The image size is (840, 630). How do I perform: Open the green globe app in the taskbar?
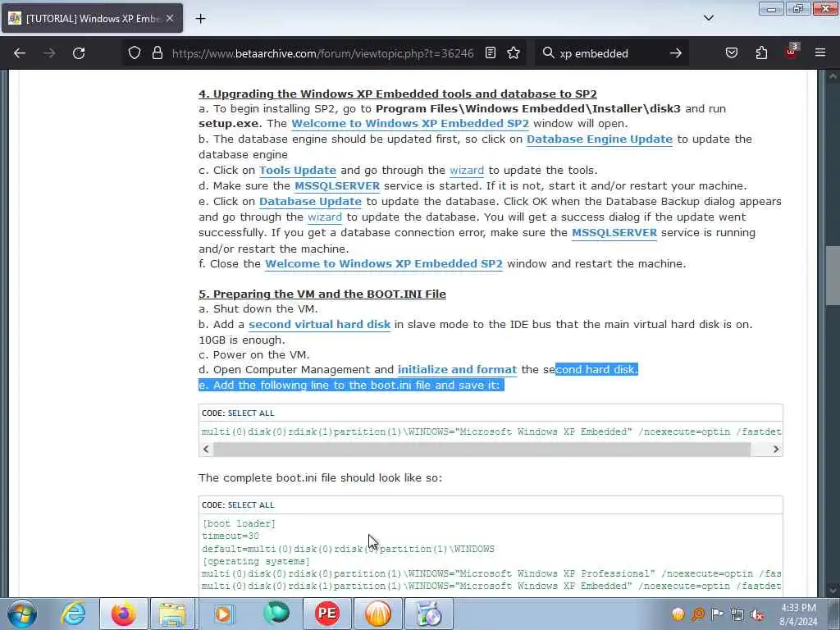pos(276,614)
